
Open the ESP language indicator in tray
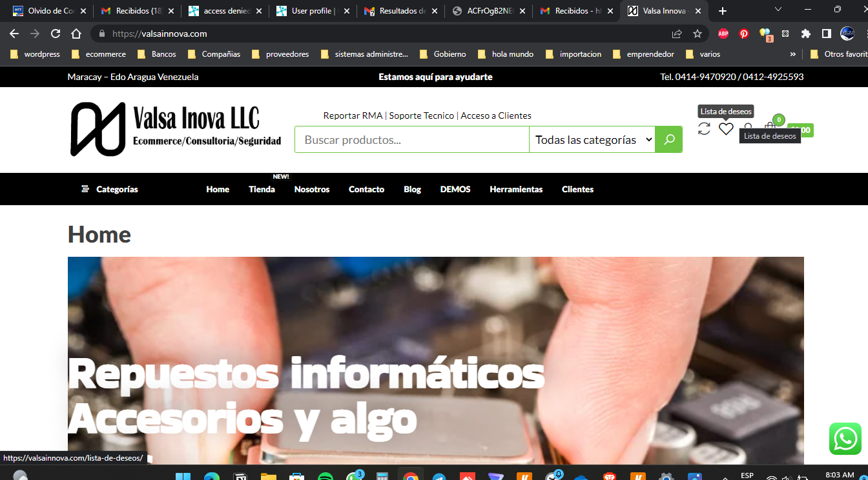[x=747, y=475]
